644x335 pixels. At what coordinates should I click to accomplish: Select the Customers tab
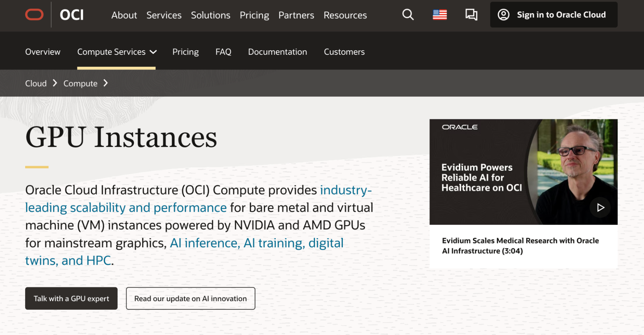[344, 52]
